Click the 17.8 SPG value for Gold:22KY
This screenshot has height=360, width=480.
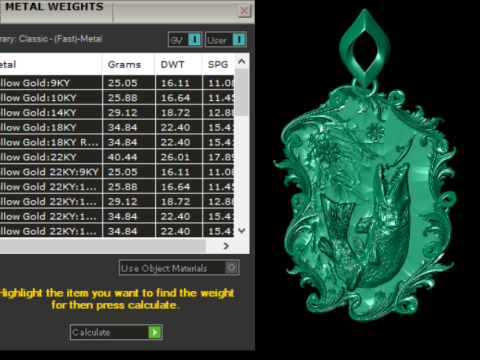pyautogui.click(x=219, y=157)
